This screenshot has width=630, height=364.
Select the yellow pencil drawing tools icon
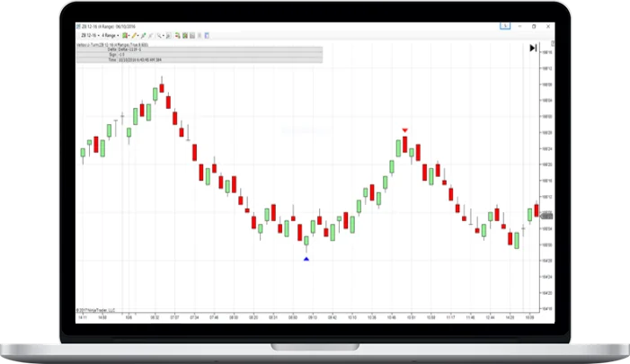click(x=135, y=36)
